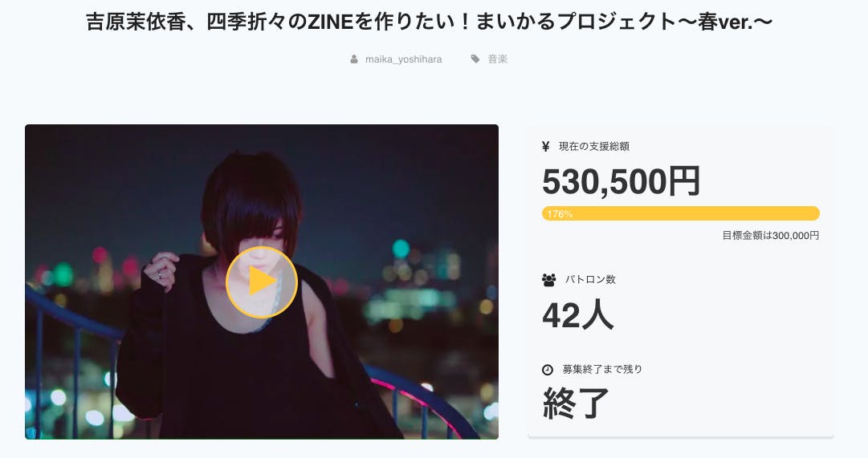Image resolution: width=868 pixels, height=458 pixels.
Task: Click the user icon beside maika_yoshihara
Action: pos(354,59)
